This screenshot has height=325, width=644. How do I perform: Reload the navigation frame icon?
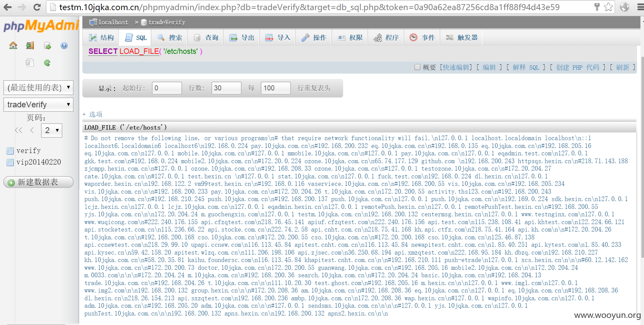click(x=47, y=63)
